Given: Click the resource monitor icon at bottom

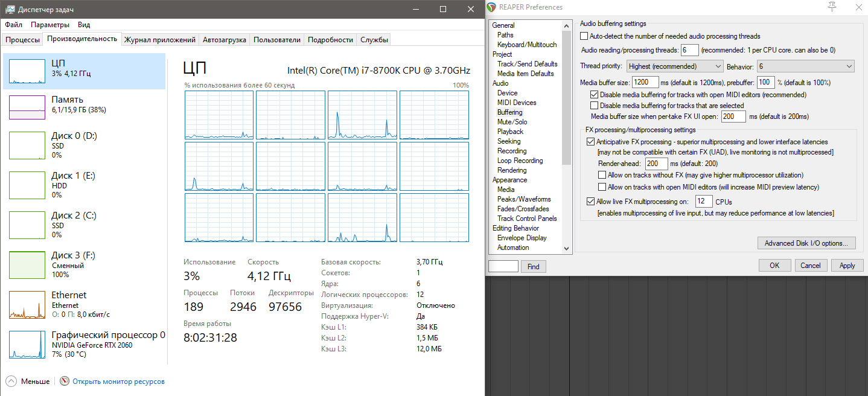Looking at the screenshot, I should (x=65, y=382).
